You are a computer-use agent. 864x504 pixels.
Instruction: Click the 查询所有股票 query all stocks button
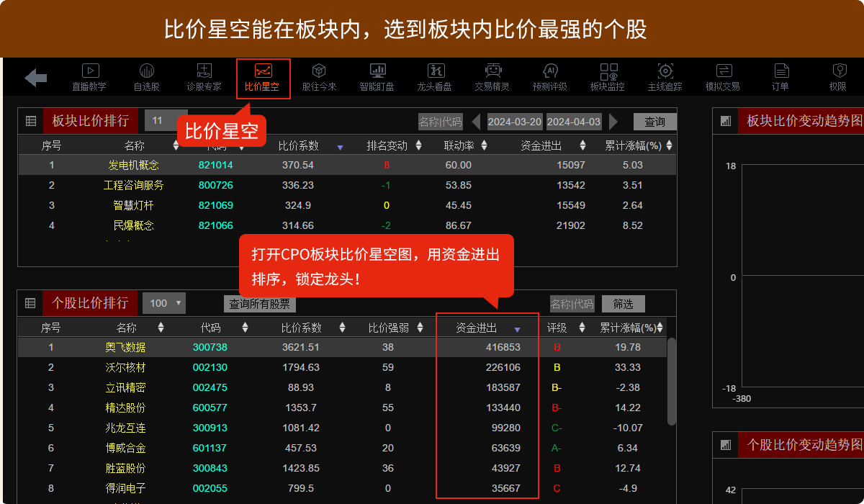click(x=259, y=303)
